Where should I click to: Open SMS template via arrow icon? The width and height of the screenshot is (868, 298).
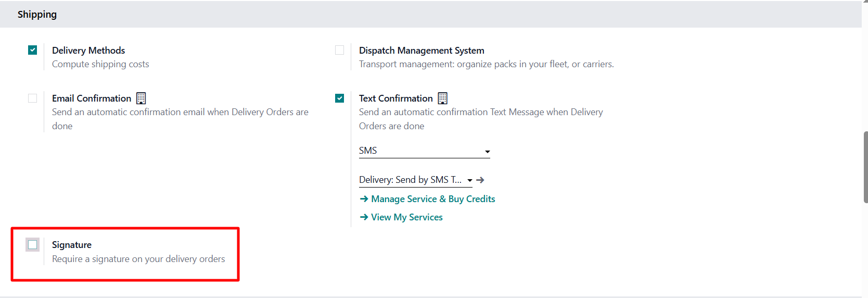[480, 180]
